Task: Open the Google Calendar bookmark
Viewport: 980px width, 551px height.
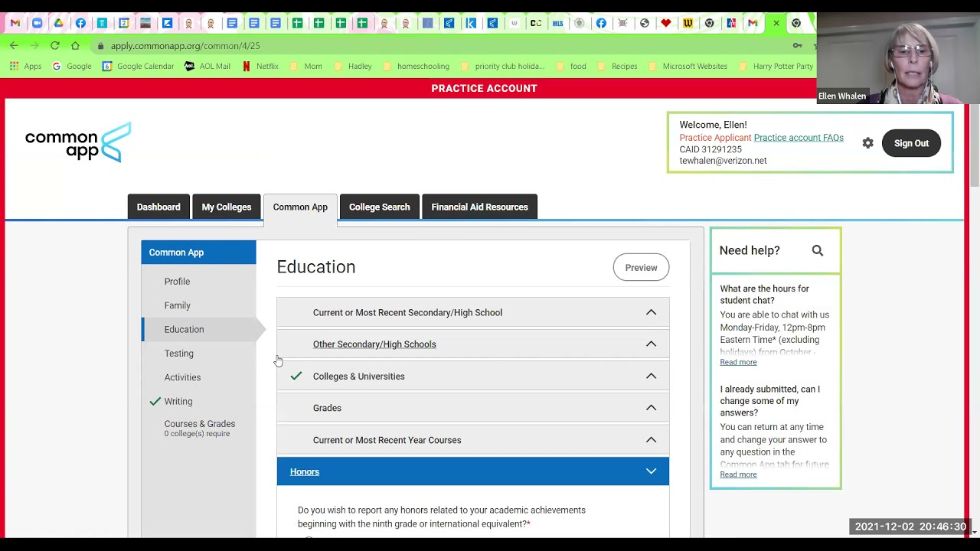Action: (x=139, y=67)
